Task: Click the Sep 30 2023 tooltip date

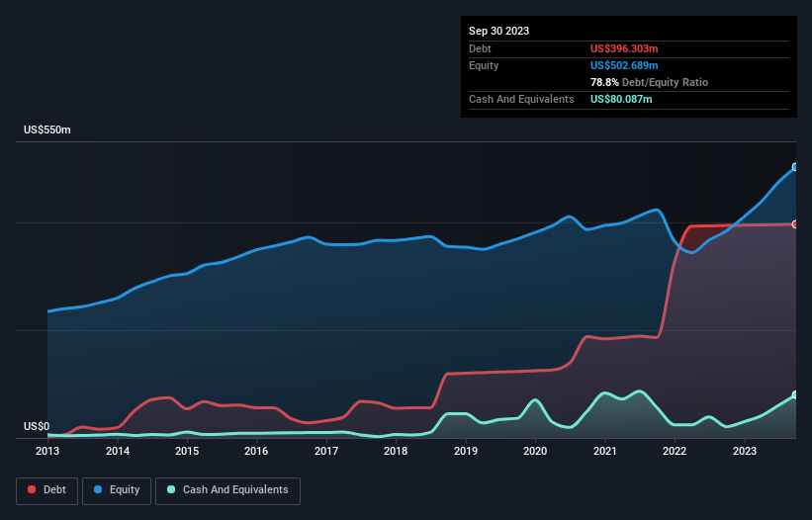Action: 498,31
